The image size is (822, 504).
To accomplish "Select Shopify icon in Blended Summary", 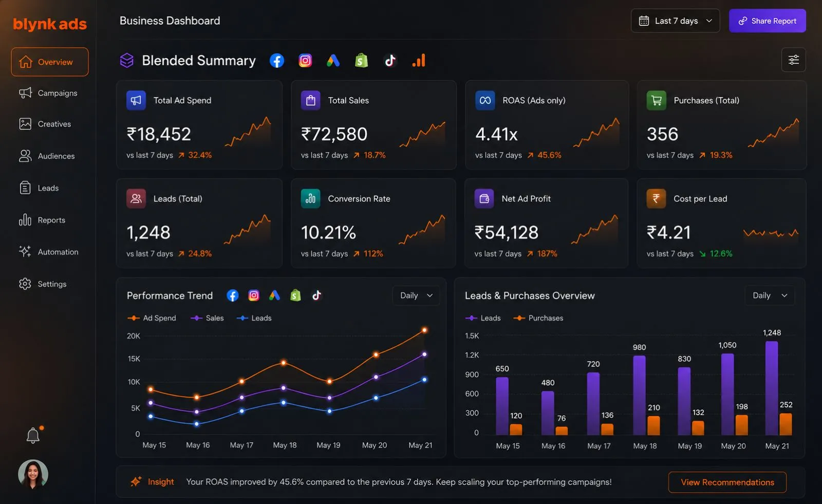I will 362,61.
